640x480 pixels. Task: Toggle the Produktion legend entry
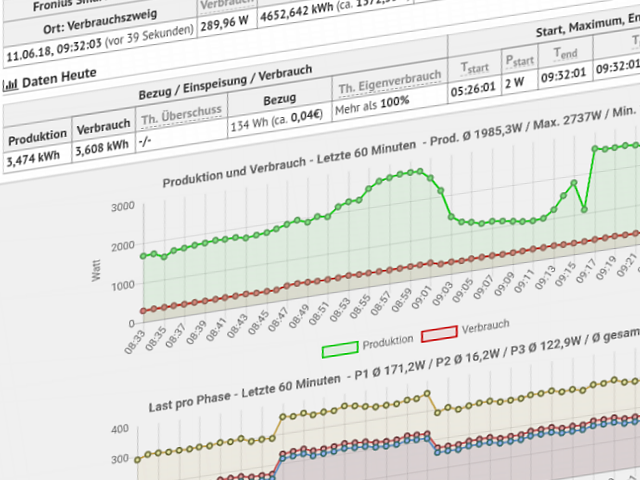point(367,345)
